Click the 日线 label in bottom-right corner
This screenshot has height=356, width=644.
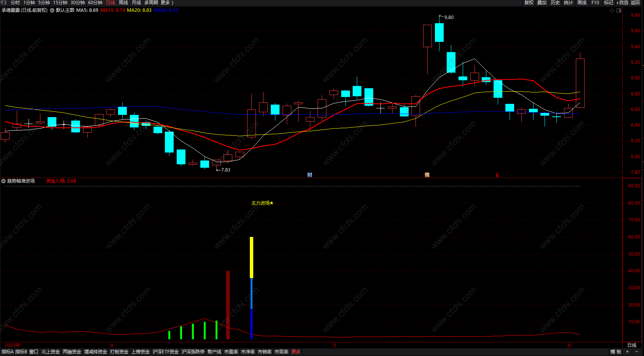click(632, 345)
